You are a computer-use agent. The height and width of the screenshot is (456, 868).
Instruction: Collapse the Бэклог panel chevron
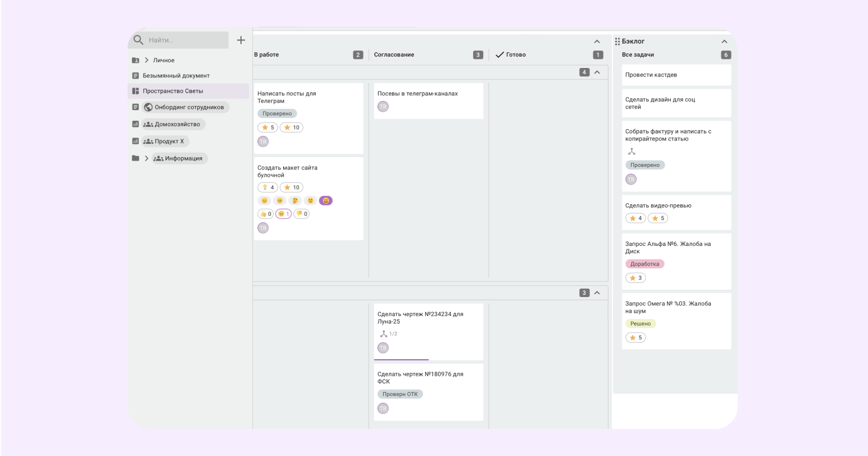(x=724, y=42)
